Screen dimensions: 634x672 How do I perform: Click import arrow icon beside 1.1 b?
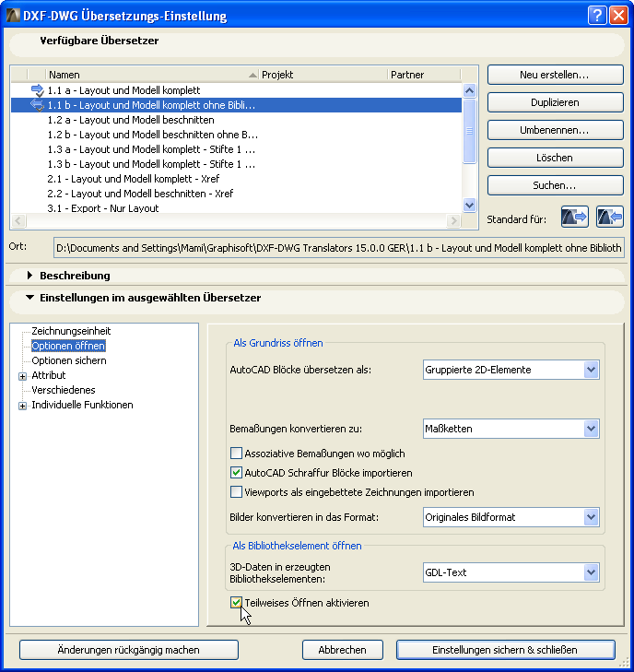(x=37, y=105)
